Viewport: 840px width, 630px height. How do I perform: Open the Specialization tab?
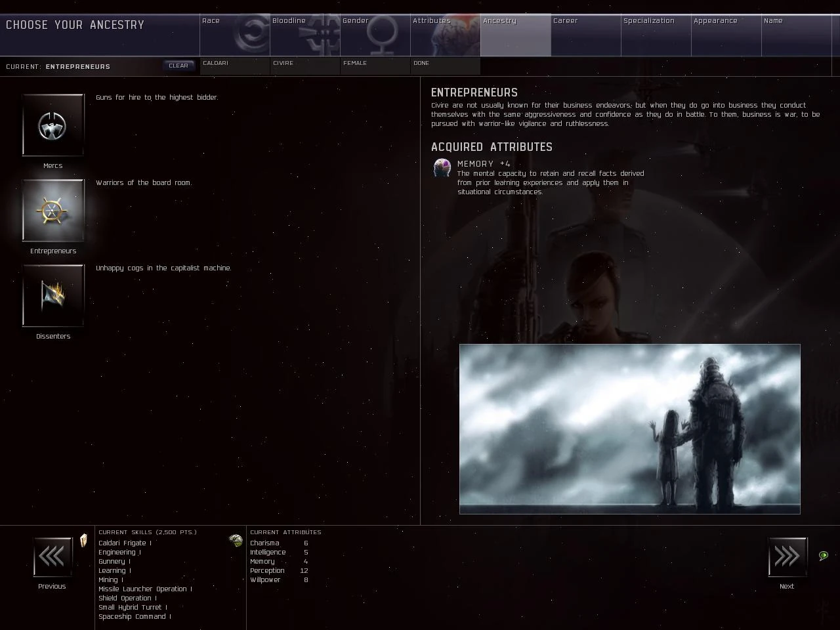[656, 35]
